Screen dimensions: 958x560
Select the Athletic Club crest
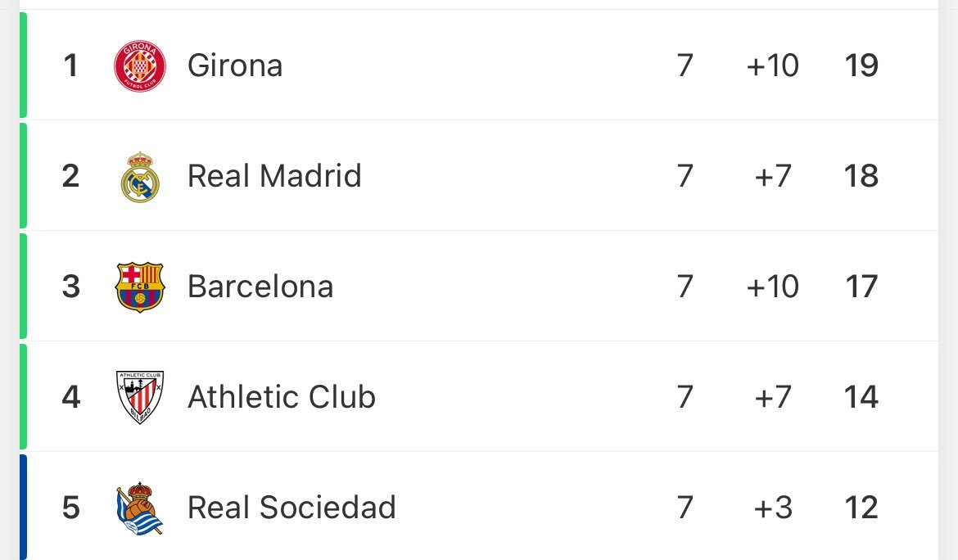coord(140,397)
